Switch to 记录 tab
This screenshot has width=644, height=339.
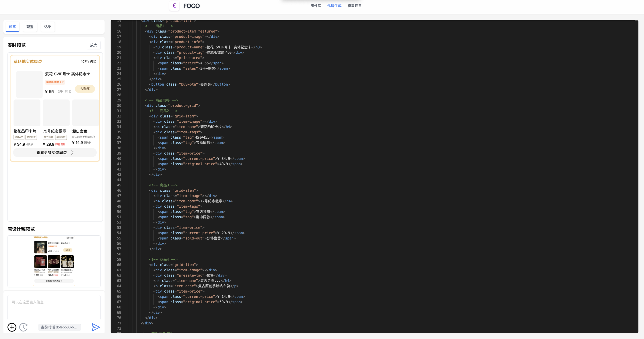(x=48, y=27)
